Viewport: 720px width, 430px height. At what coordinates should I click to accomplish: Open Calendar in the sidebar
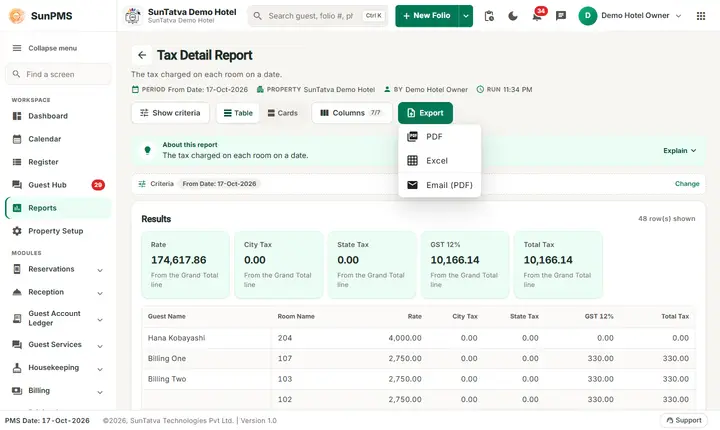58,139
